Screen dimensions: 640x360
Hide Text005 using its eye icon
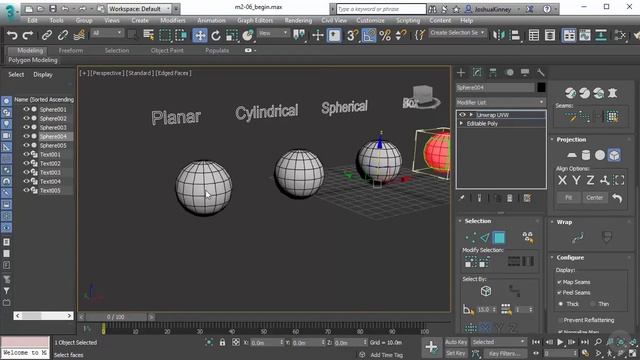(x=26, y=190)
